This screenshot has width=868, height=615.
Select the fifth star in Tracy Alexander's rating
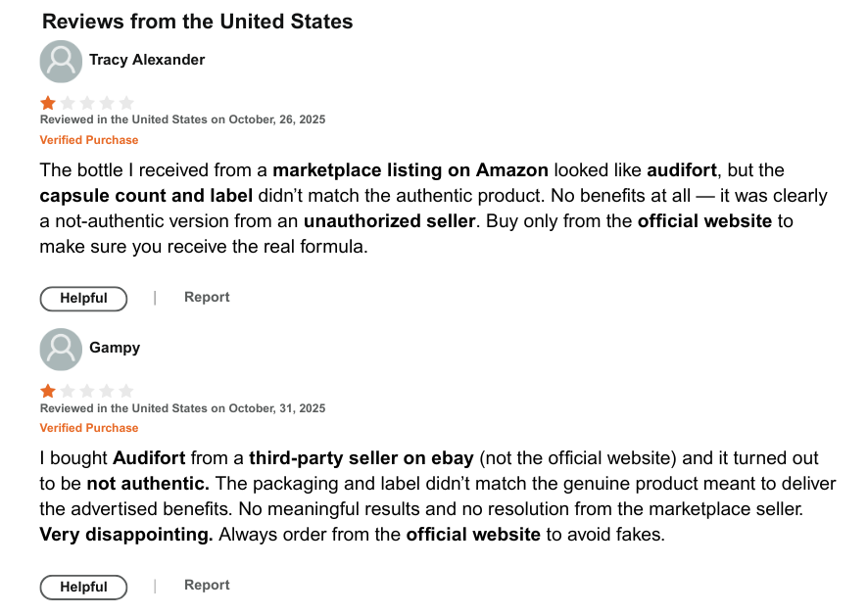[125, 103]
